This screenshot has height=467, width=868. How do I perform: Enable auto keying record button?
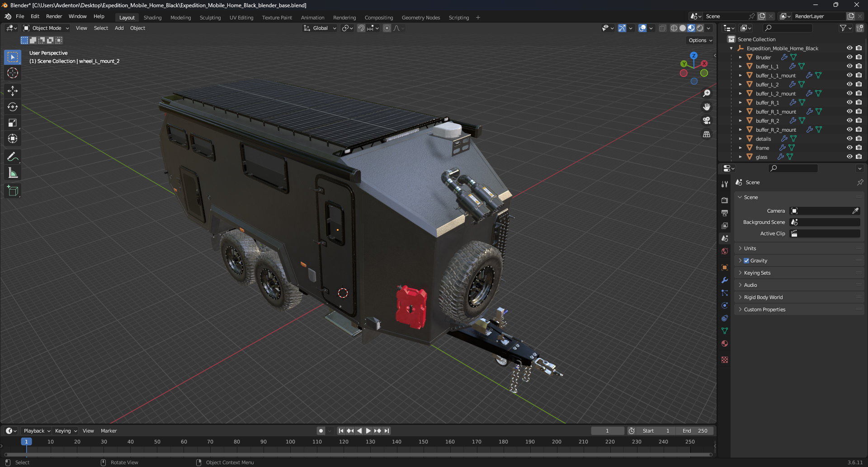(x=321, y=431)
